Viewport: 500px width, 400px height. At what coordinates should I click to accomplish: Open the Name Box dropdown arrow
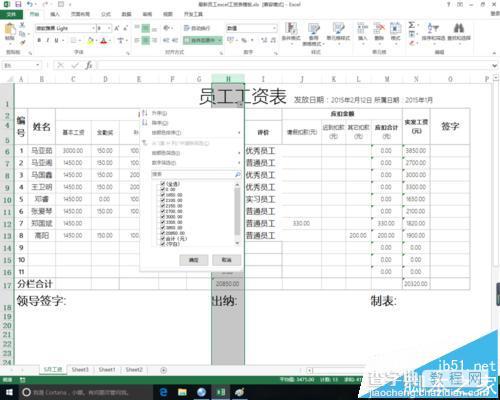pyautogui.click(x=38, y=65)
